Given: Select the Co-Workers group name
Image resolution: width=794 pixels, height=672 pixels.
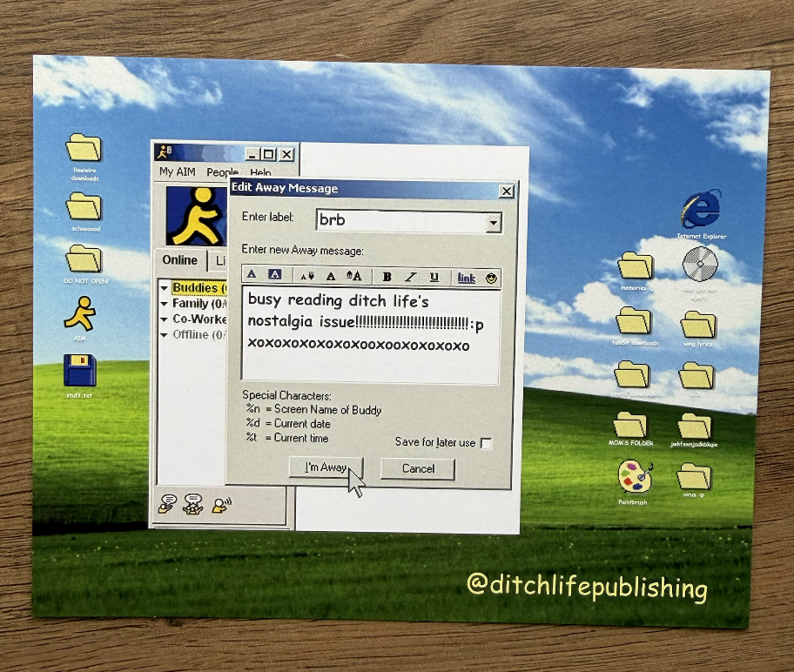Looking at the screenshot, I should coord(199,319).
